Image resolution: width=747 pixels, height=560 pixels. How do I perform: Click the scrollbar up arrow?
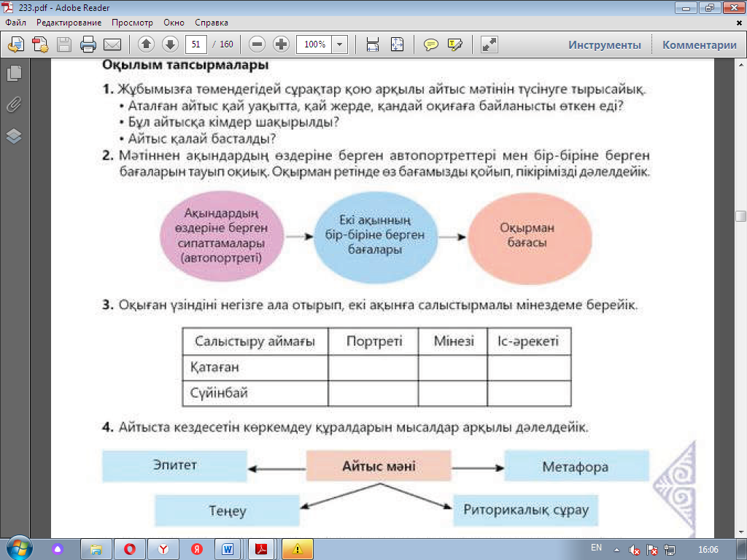[x=741, y=64]
